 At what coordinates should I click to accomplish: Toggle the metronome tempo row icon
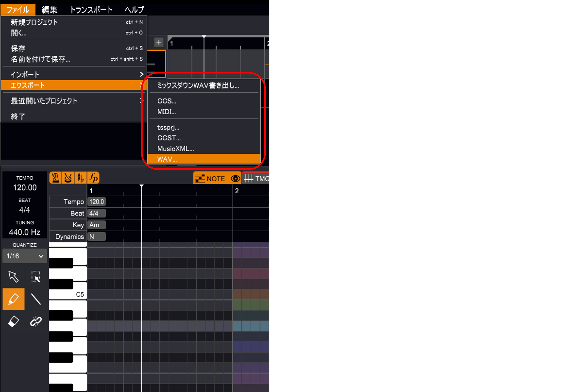click(55, 178)
